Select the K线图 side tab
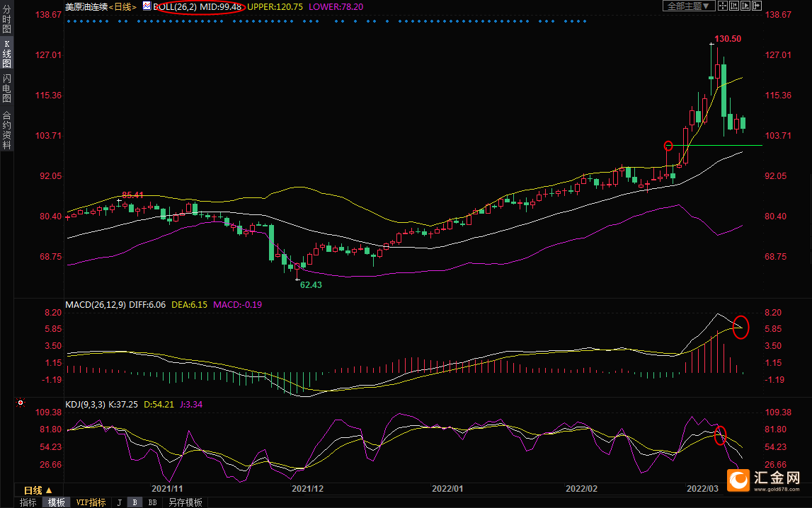 7,54
